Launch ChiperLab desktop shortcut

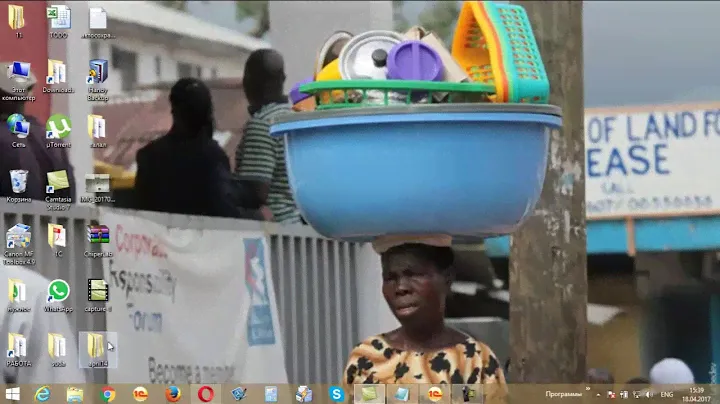[97, 237]
